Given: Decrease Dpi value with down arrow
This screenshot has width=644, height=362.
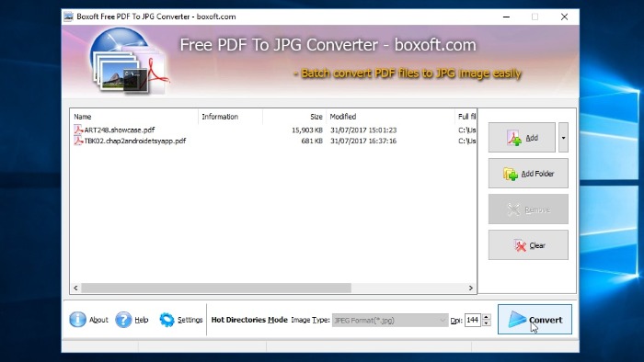Looking at the screenshot, I should pos(487,323).
